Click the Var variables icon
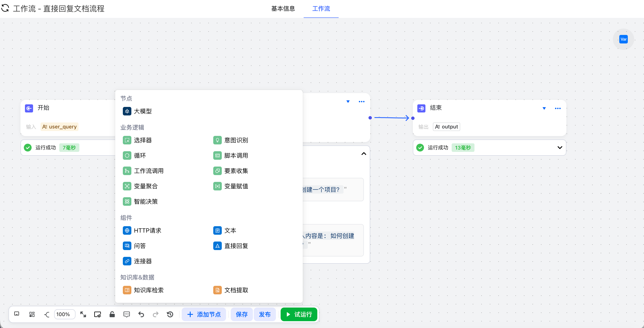The width and height of the screenshot is (644, 328). pos(623,39)
